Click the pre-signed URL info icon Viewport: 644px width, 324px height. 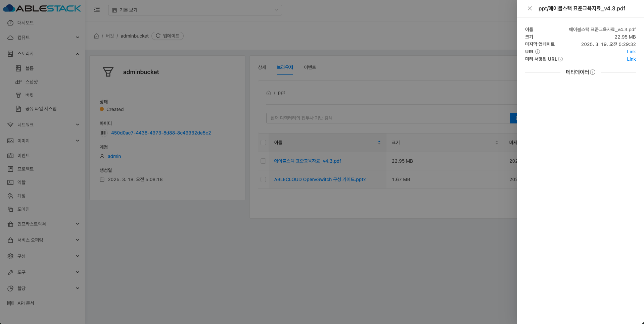(x=560, y=59)
